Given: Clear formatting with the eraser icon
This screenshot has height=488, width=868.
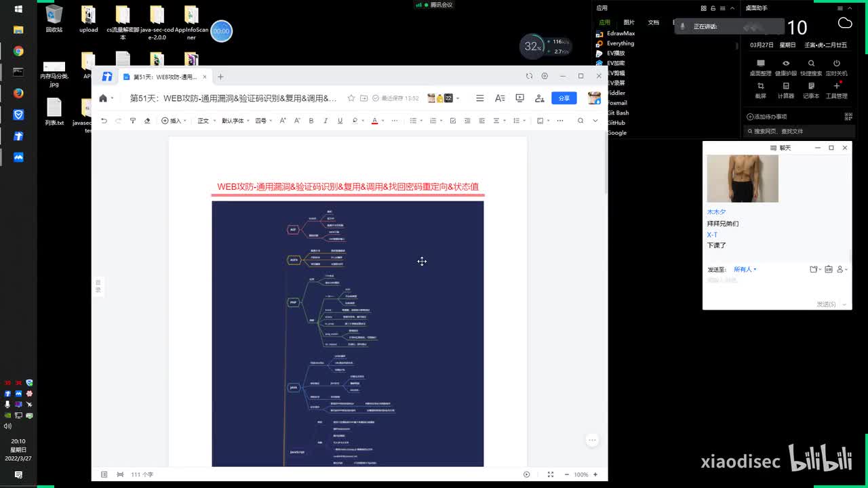Looking at the screenshot, I should pyautogui.click(x=147, y=121).
